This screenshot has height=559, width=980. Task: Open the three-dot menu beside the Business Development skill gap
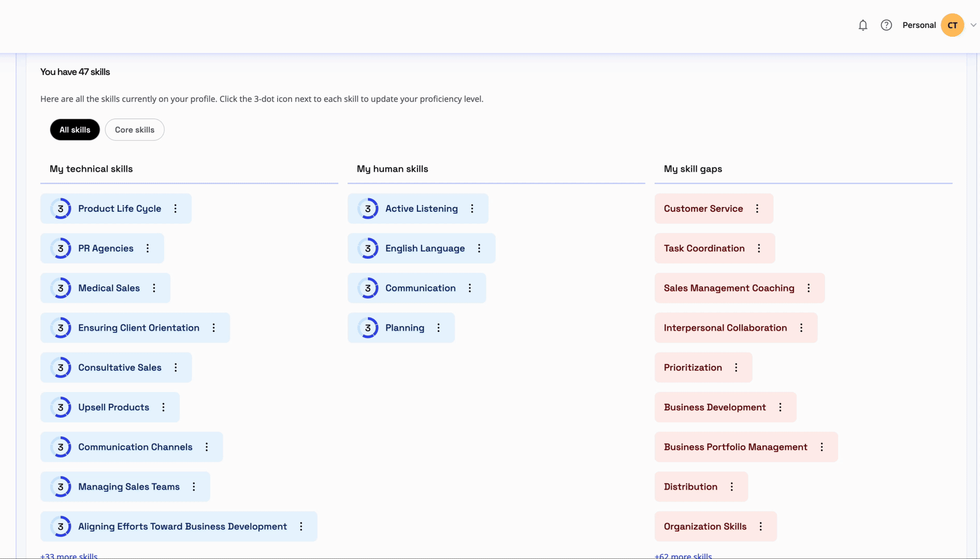[780, 407]
